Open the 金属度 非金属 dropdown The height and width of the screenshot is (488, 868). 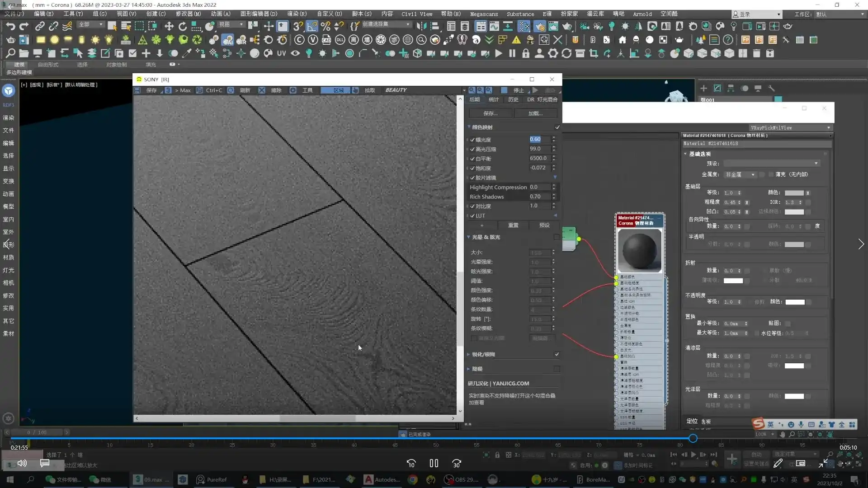740,174
